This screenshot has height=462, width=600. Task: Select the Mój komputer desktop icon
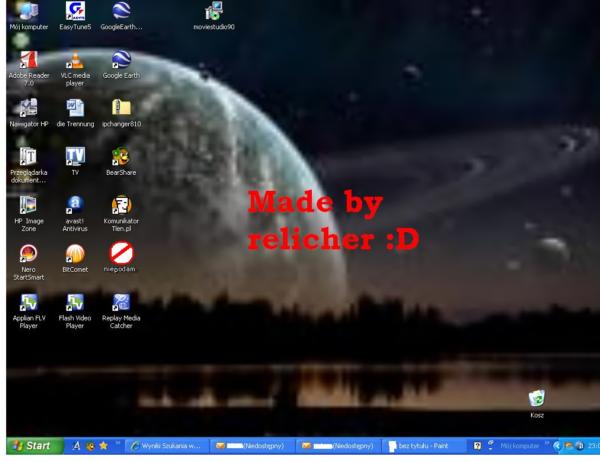[x=29, y=16]
